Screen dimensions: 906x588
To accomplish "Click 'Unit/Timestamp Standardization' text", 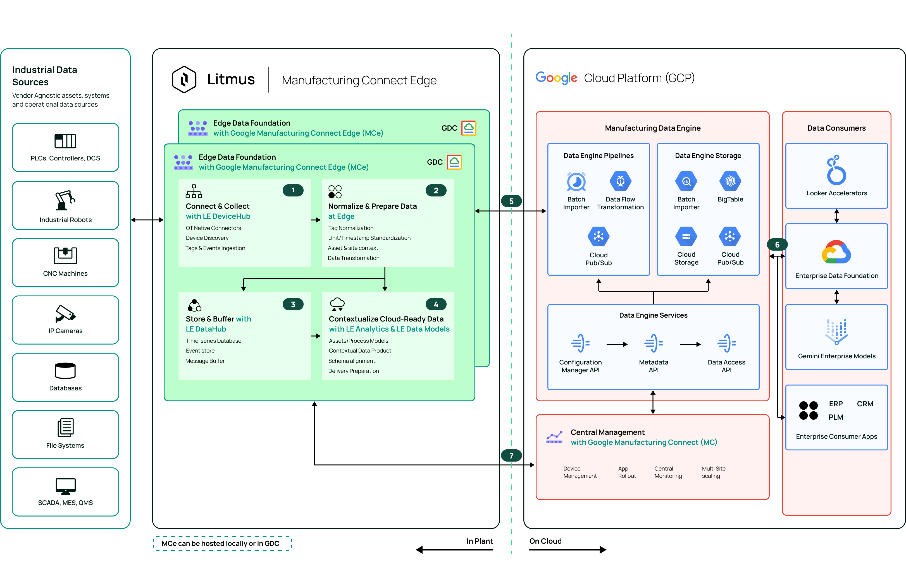I will (369, 238).
